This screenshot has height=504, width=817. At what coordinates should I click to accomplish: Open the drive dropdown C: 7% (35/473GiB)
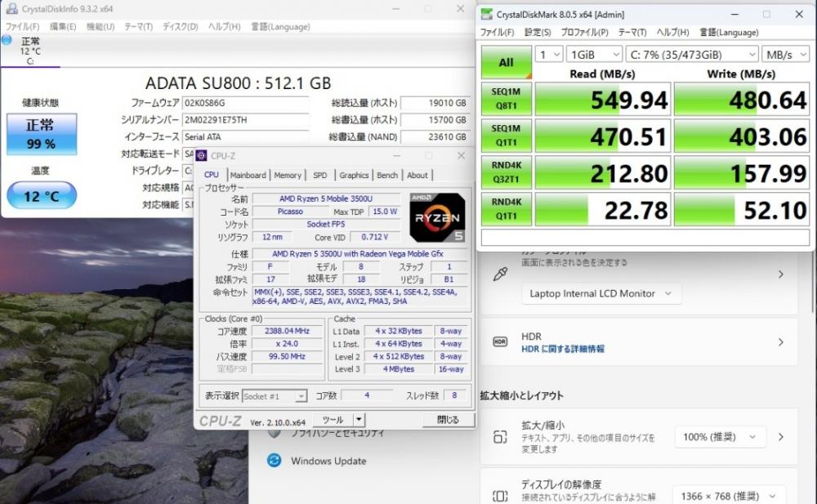pyautogui.click(x=692, y=54)
